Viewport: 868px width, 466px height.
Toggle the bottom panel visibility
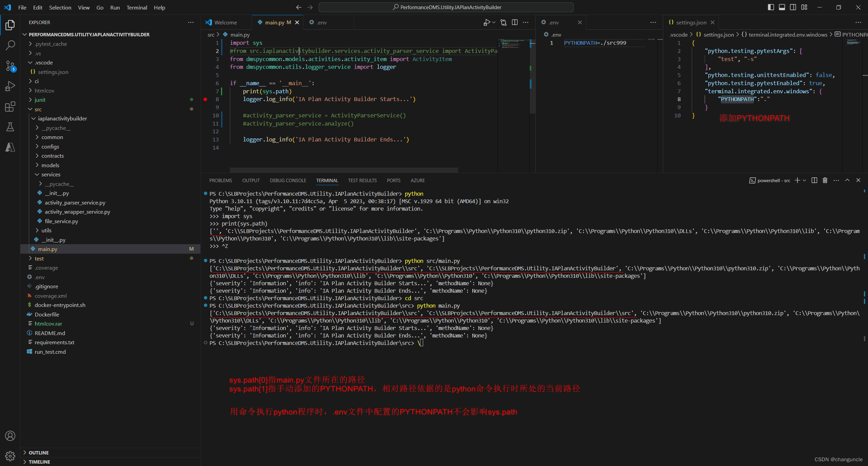[x=782, y=7]
